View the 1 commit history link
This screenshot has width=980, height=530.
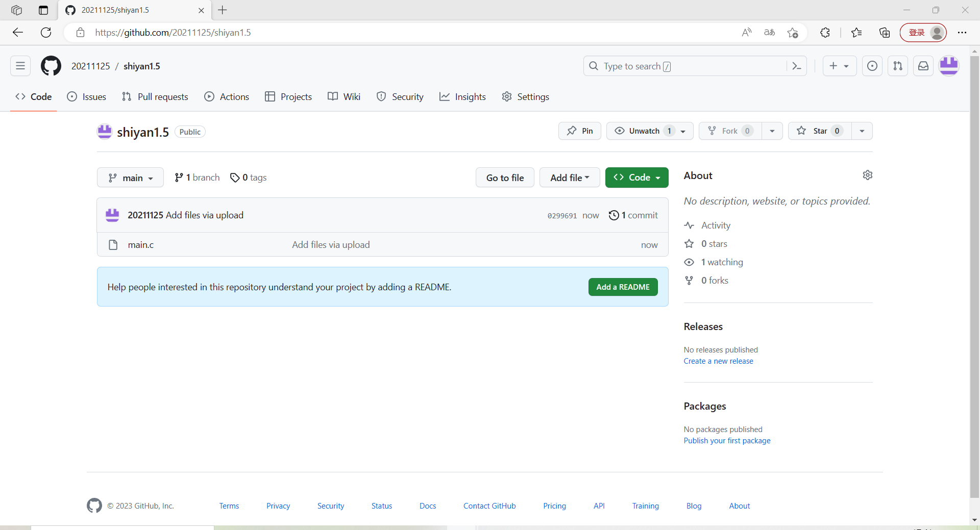[x=633, y=215]
